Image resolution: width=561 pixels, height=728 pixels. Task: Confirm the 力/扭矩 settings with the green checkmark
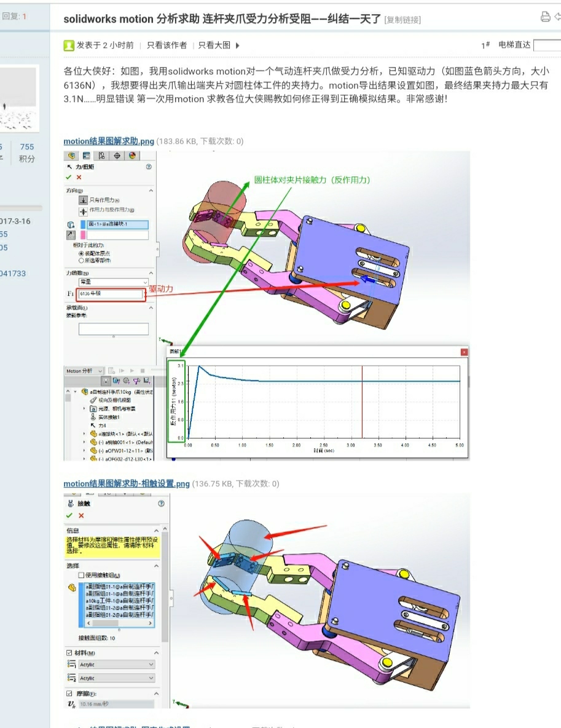(x=69, y=177)
